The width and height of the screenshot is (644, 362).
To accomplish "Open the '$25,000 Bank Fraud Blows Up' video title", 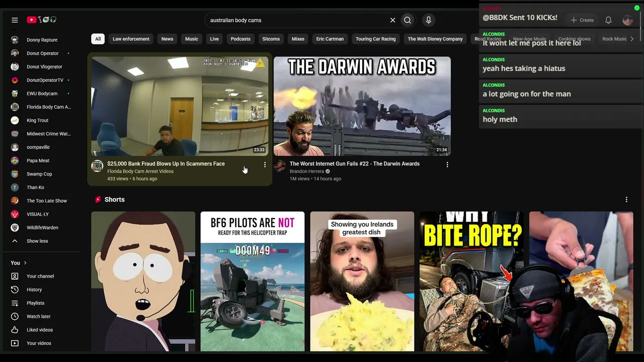I will click(x=166, y=163).
